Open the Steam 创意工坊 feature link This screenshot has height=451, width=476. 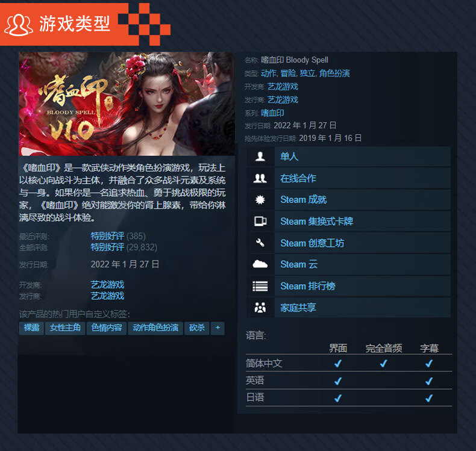point(312,243)
